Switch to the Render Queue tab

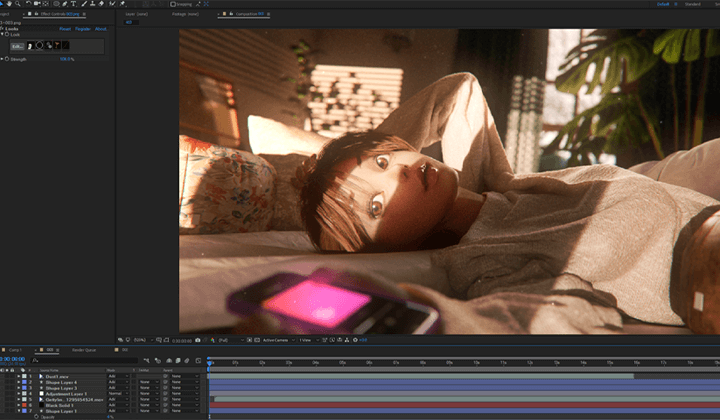click(84, 350)
